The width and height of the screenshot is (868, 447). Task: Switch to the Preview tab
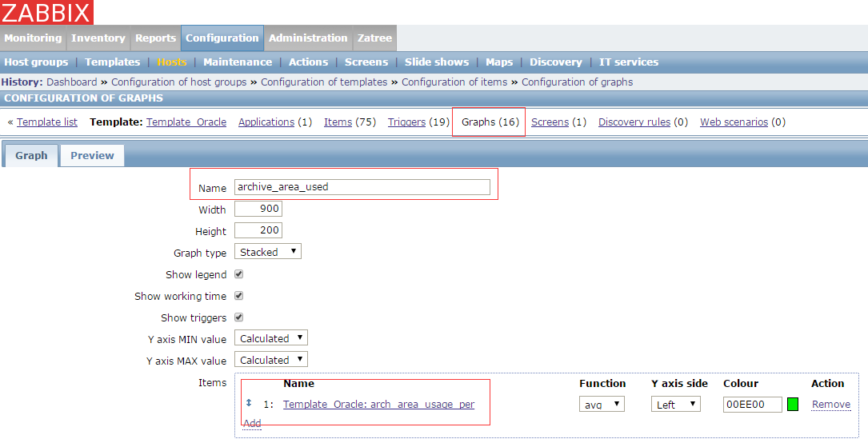[92, 155]
